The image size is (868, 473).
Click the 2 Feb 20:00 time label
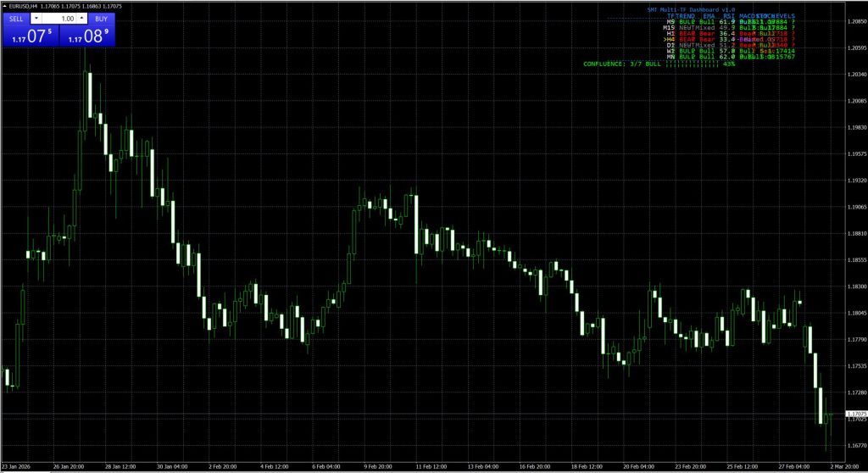click(x=223, y=467)
